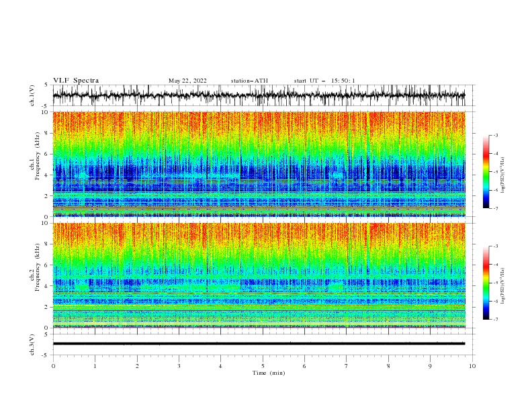The width and height of the screenshot is (532, 411).
Task: Click the "5" label on the time axis
Action: [x=263, y=366]
